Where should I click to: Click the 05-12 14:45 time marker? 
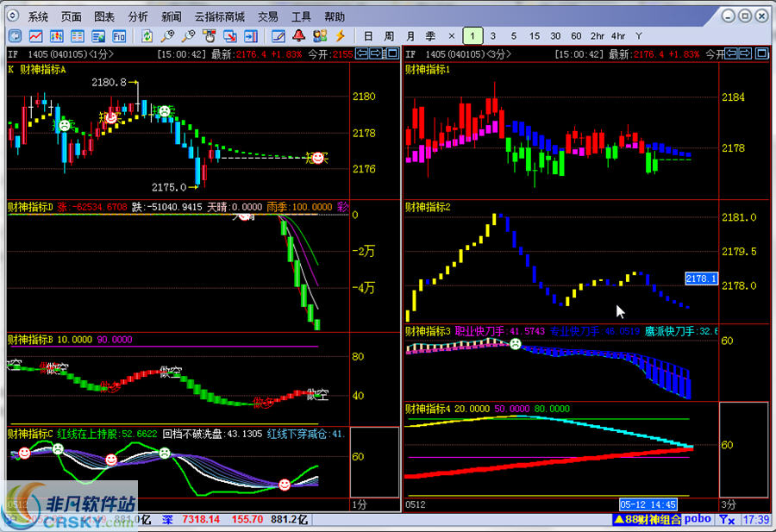pyautogui.click(x=648, y=504)
